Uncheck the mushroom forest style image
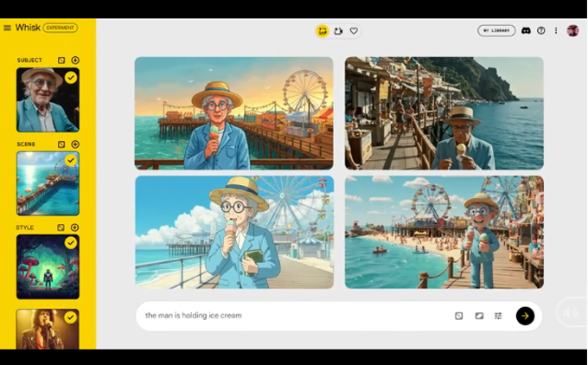 click(x=71, y=243)
